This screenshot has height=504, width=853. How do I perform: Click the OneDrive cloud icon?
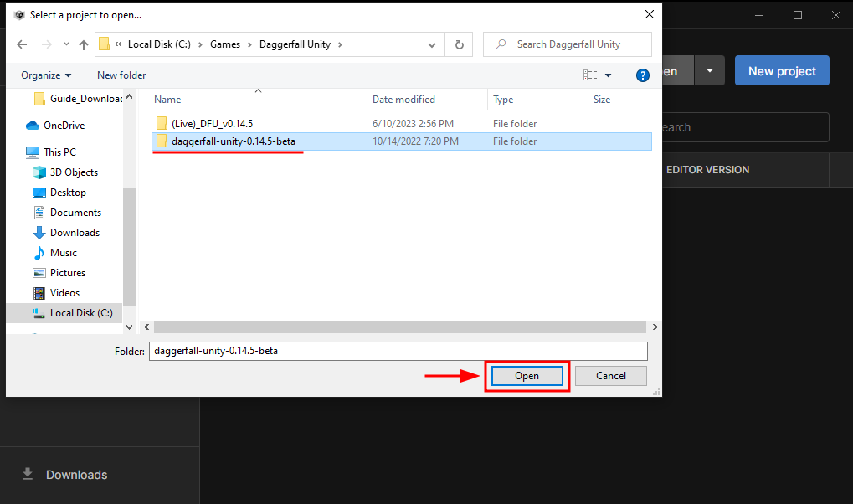tap(33, 126)
